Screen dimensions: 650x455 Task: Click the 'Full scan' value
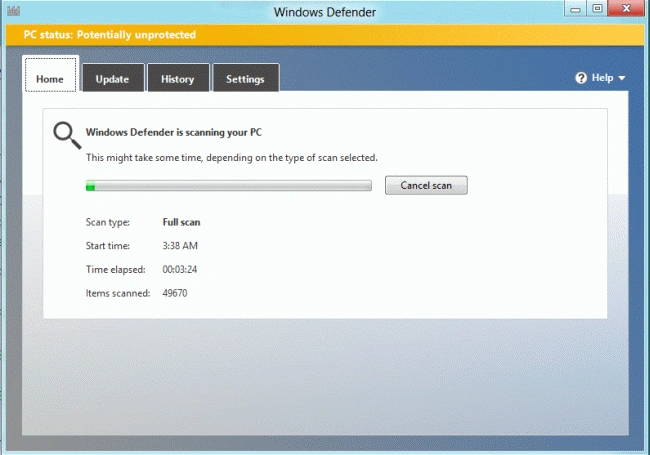tap(181, 222)
